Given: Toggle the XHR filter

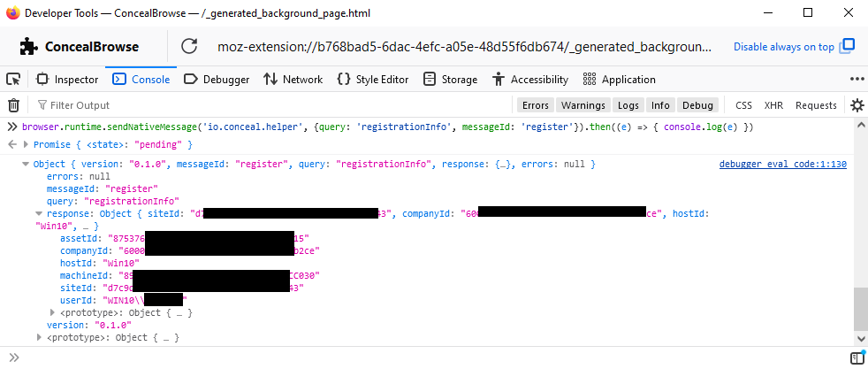Looking at the screenshot, I should 773,105.
